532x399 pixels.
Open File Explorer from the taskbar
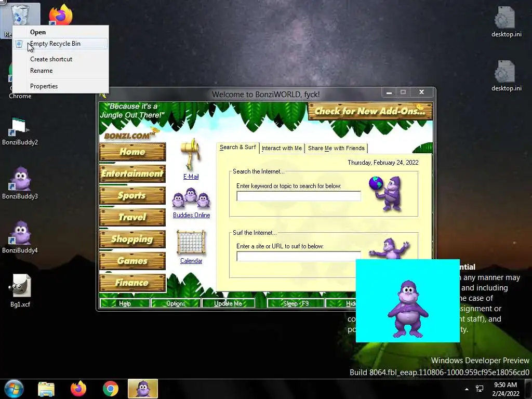pos(46,389)
